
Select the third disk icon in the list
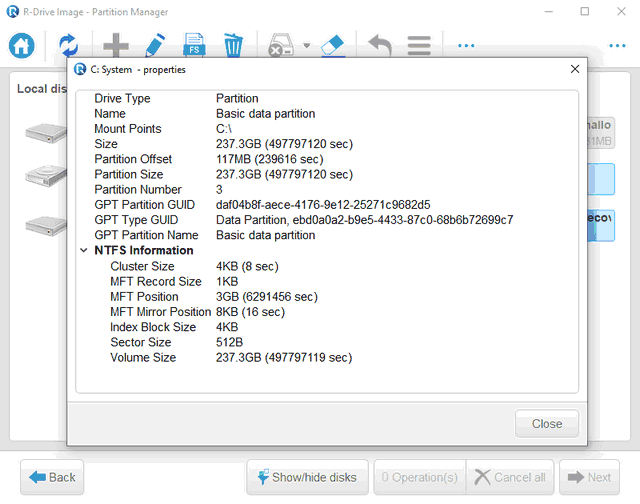(46, 226)
